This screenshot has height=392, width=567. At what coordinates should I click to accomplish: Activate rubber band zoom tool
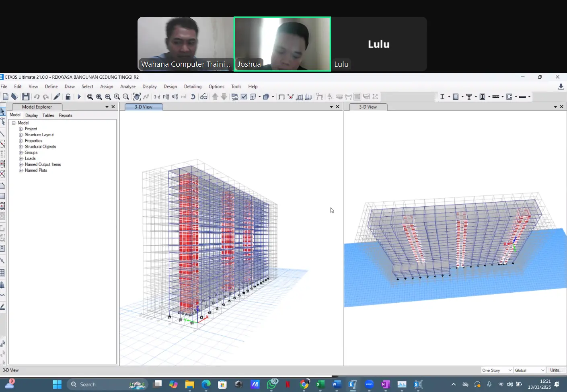coord(90,96)
